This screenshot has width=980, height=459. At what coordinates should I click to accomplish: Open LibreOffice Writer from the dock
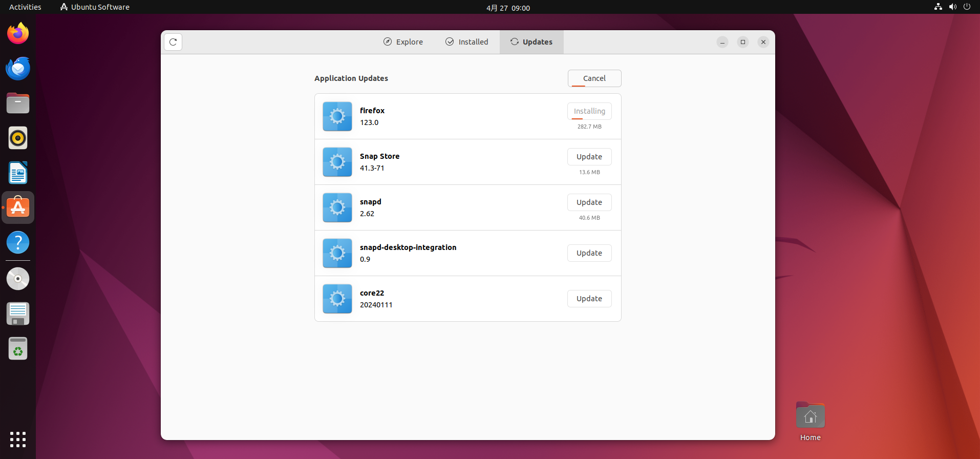point(18,173)
